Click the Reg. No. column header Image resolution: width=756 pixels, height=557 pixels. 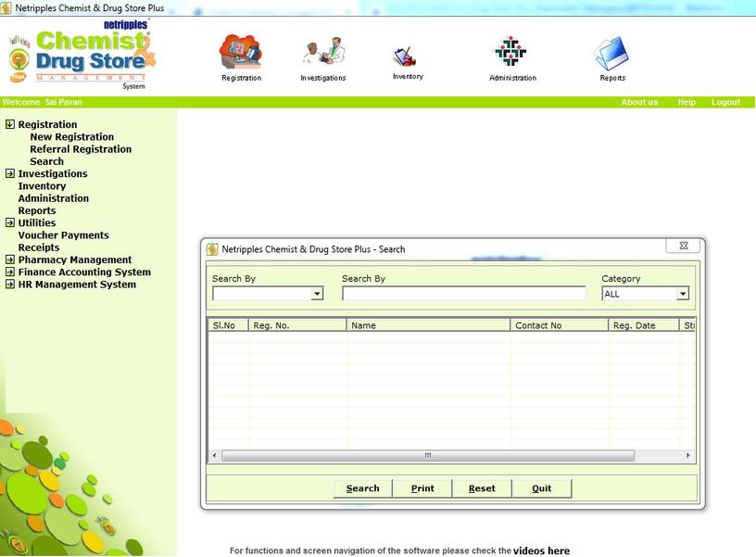click(x=297, y=325)
